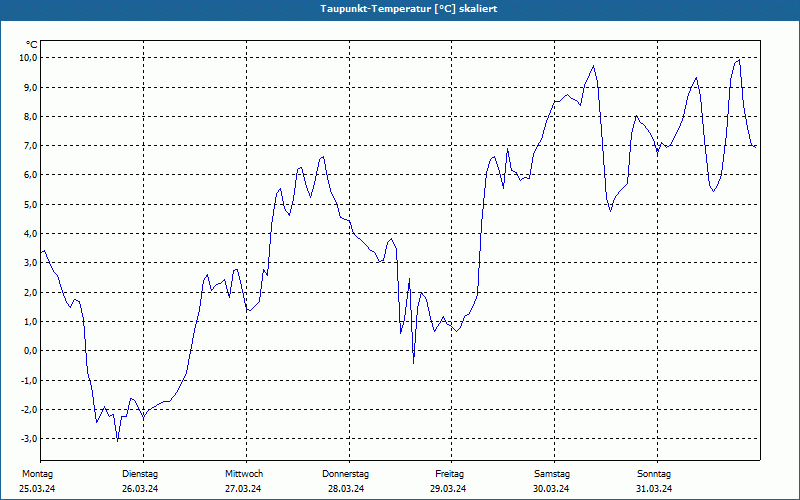This screenshot has width=800, height=500.
Task: Select the Dienstag day label
Action: [140, 474]
